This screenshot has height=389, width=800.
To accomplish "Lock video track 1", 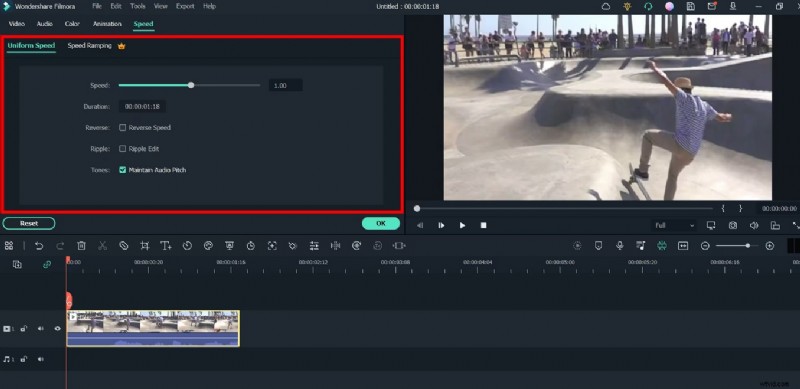I will click(23, 329).
